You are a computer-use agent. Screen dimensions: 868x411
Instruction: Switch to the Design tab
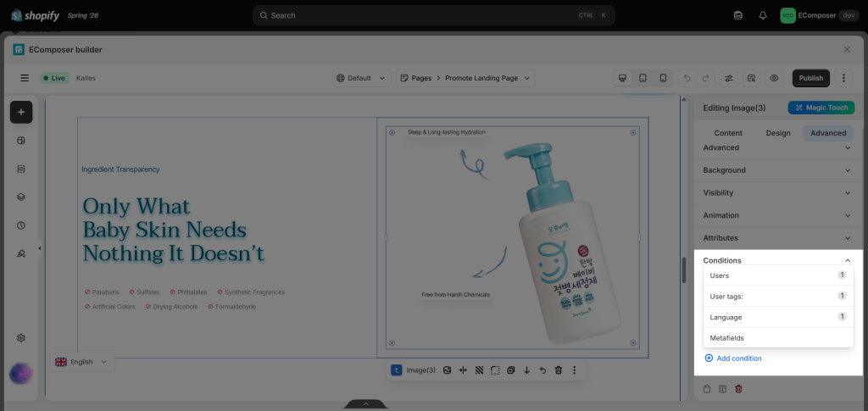click(x=778, y=133)
